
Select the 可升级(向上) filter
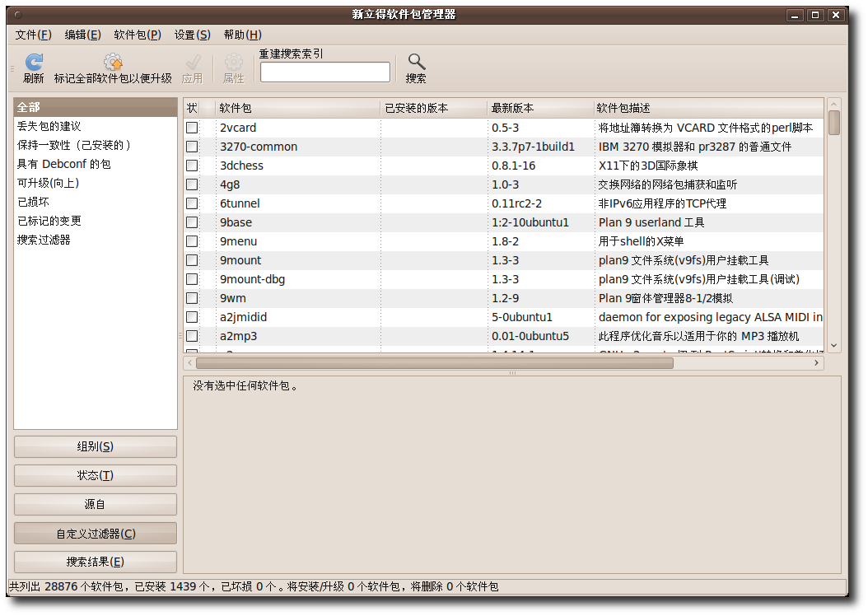pos(96,183)
